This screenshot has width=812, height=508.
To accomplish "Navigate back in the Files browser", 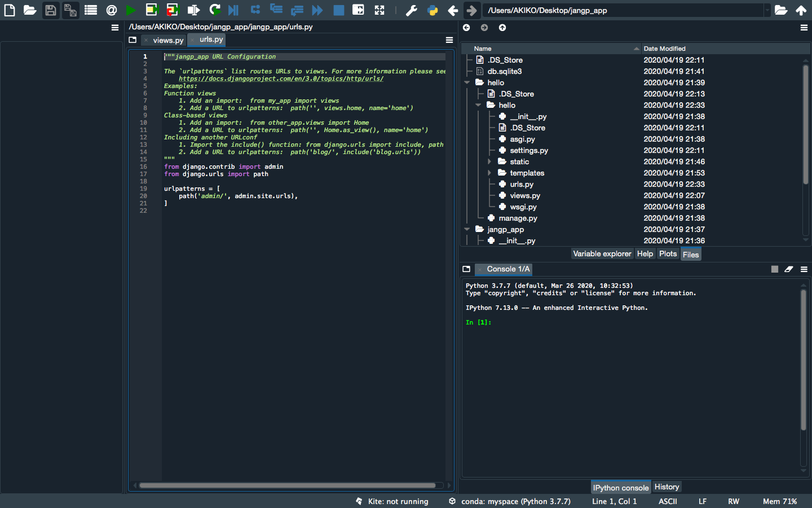I will pos(466,27).
